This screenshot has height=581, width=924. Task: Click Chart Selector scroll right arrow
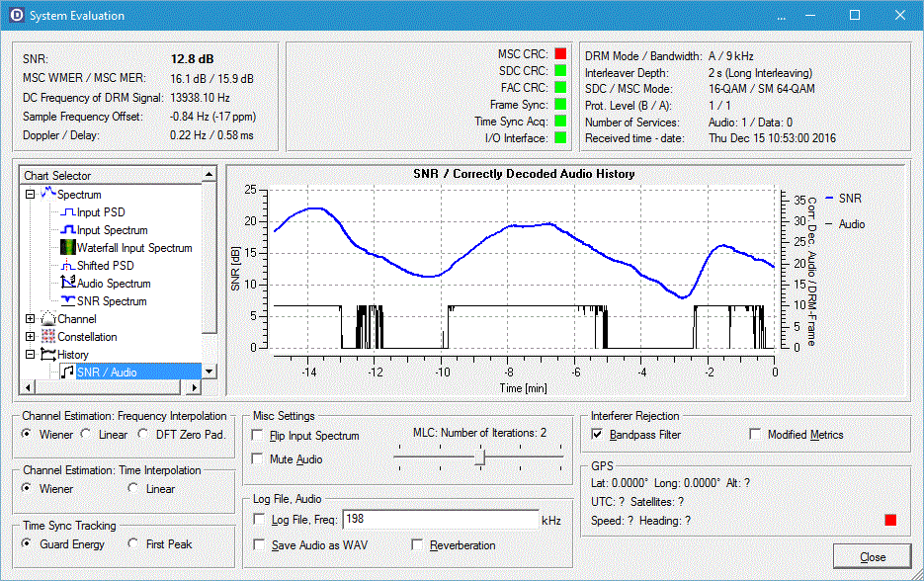coord(194,387)
